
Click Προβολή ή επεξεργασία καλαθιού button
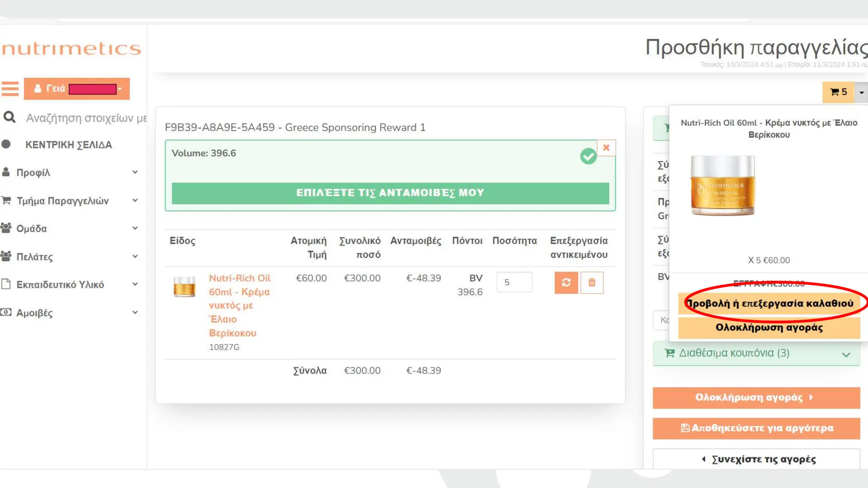(x=769, y=303)
